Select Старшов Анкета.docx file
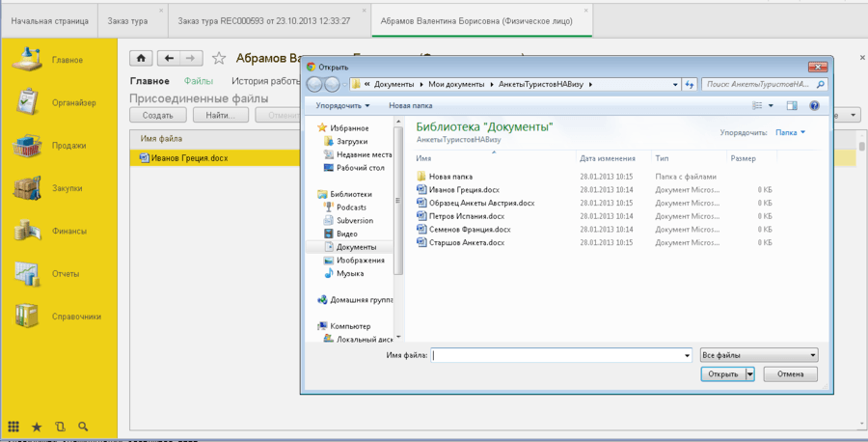Viewport: 868px width, 442px height. click(x=461, y=242)
